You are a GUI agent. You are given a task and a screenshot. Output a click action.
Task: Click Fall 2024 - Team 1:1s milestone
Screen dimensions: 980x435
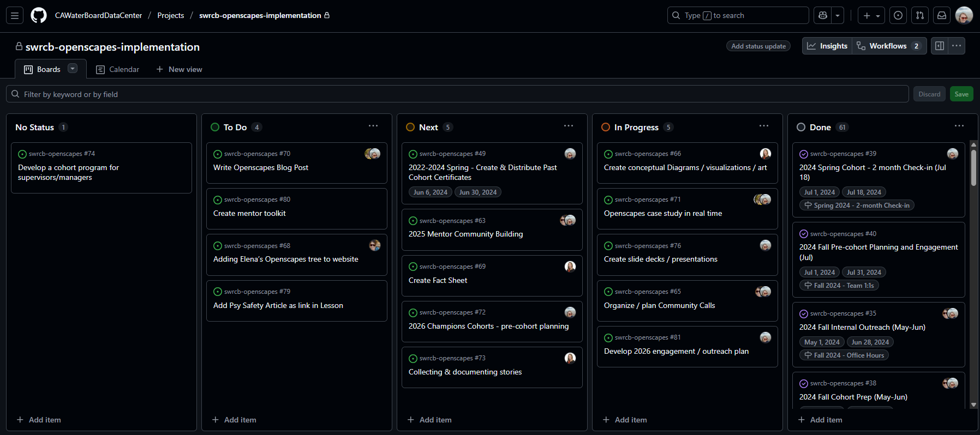pos(839,286)
